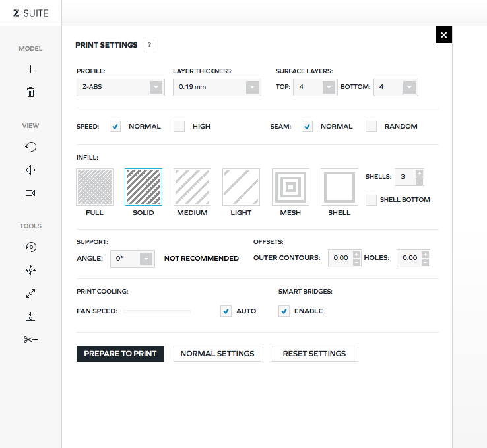The height and width of the screenshot is (448, 487).
Task: Click the Prepare to Print button
Action: pyautogui.click(x=120, y=354)
